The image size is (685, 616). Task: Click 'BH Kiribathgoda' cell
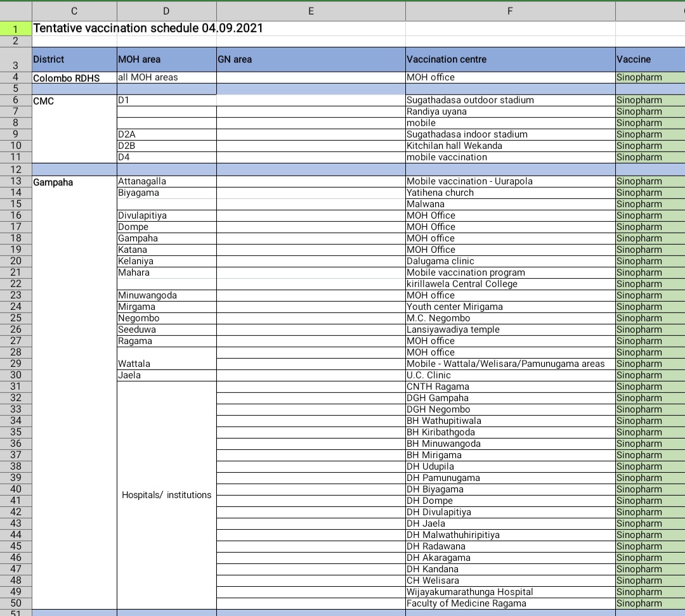point(510,432)
